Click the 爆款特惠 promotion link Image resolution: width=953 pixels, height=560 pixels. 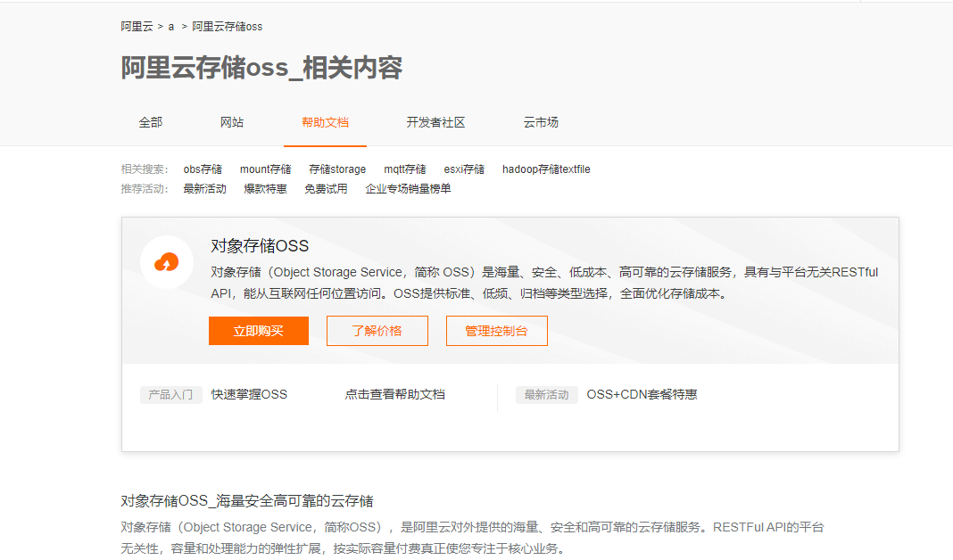click(265, 189)
